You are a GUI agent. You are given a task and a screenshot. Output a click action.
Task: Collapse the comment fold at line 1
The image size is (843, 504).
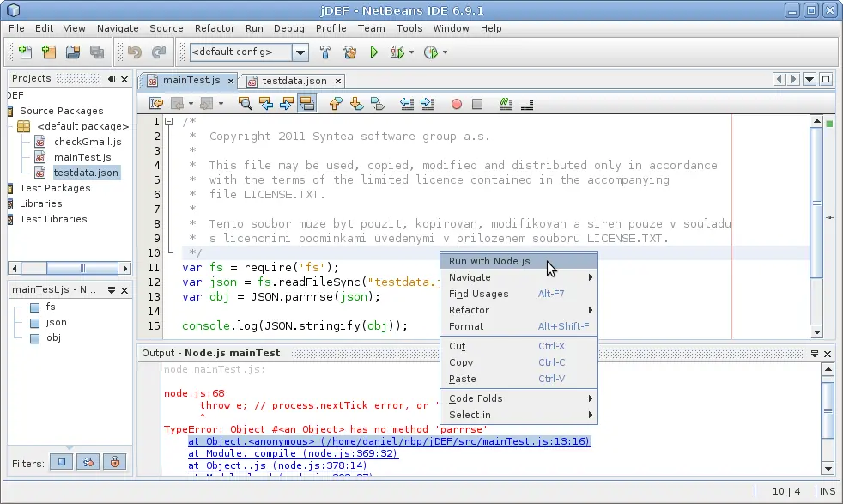tap(169, 122)
